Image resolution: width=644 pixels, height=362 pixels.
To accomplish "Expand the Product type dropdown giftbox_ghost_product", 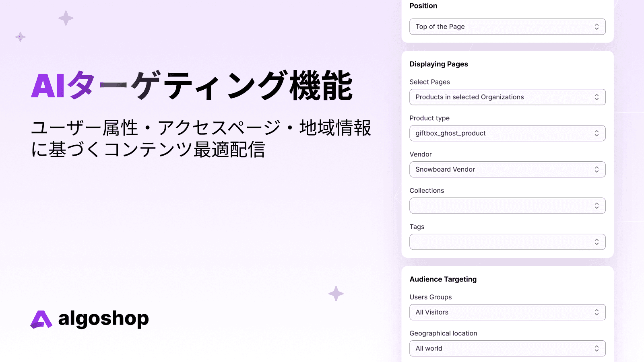I will (508, 133).
